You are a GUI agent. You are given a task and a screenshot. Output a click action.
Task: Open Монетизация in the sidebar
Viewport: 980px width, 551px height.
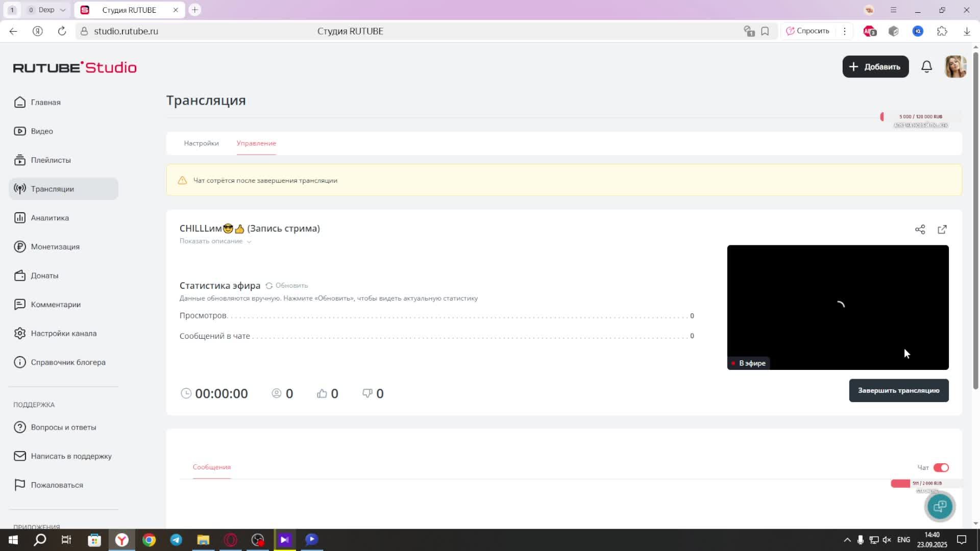click(x=55, y=247)
